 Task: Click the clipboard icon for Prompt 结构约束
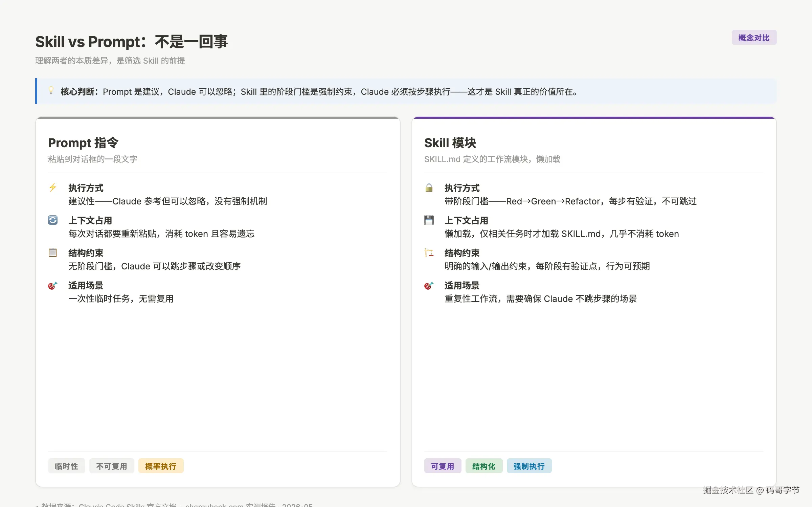pyautogui.click(x=53, y=252)
